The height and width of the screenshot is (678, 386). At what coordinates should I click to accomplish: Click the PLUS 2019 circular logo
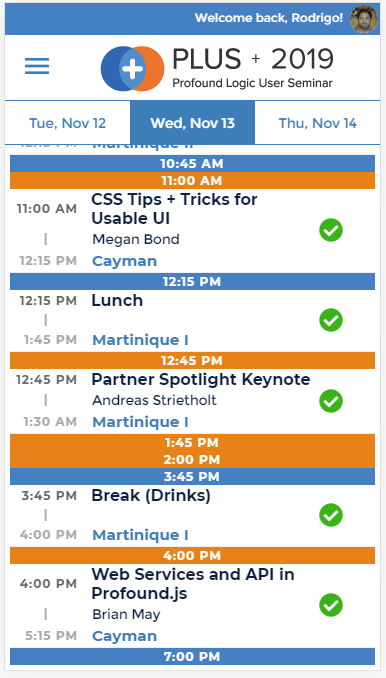(132, 69)
